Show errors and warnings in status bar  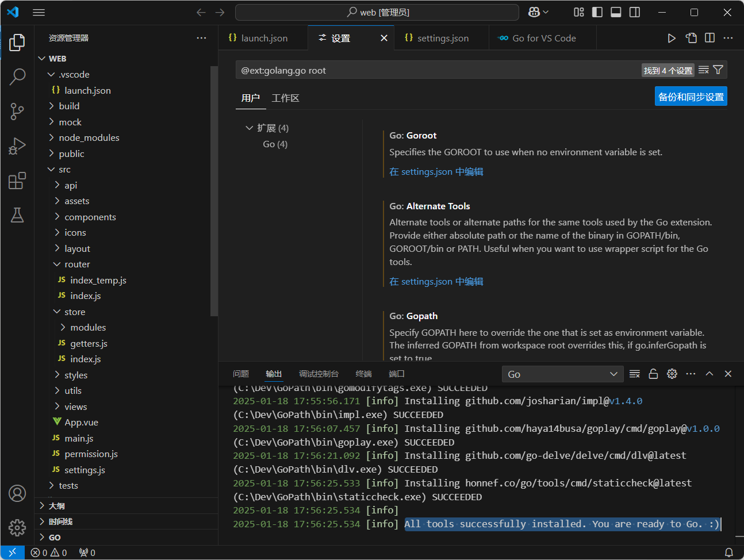coord(49,553)
